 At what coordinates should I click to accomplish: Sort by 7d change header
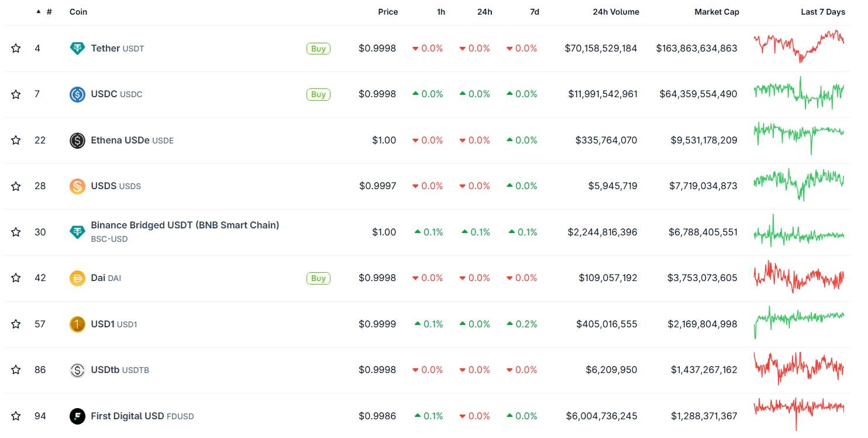click(x=535, y=12)
